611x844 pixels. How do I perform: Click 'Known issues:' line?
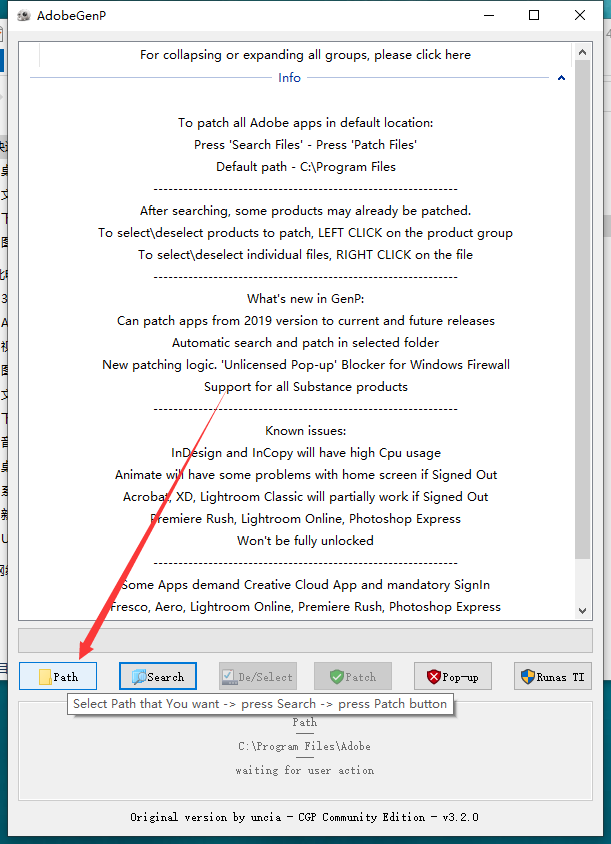[305, 431]
